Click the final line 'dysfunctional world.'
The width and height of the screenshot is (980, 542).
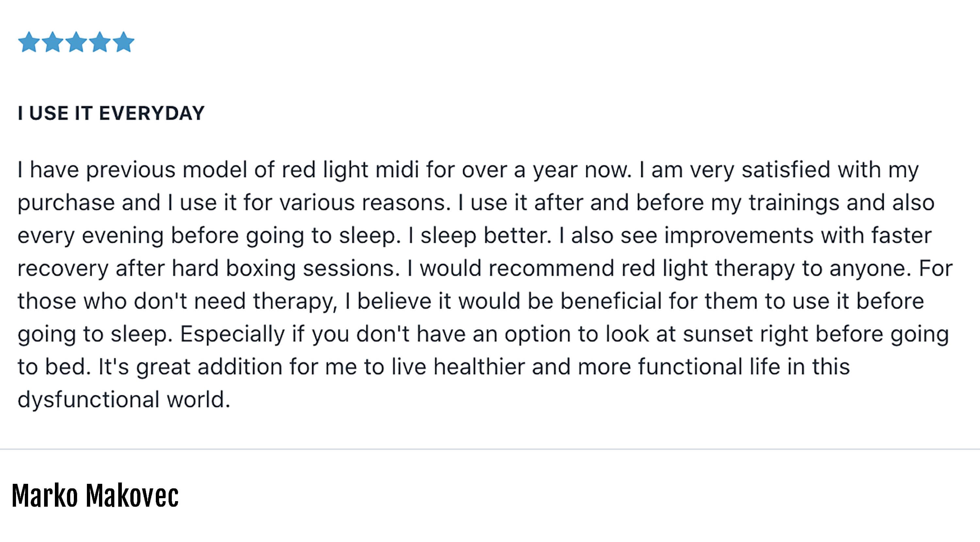tap(124, 400)
